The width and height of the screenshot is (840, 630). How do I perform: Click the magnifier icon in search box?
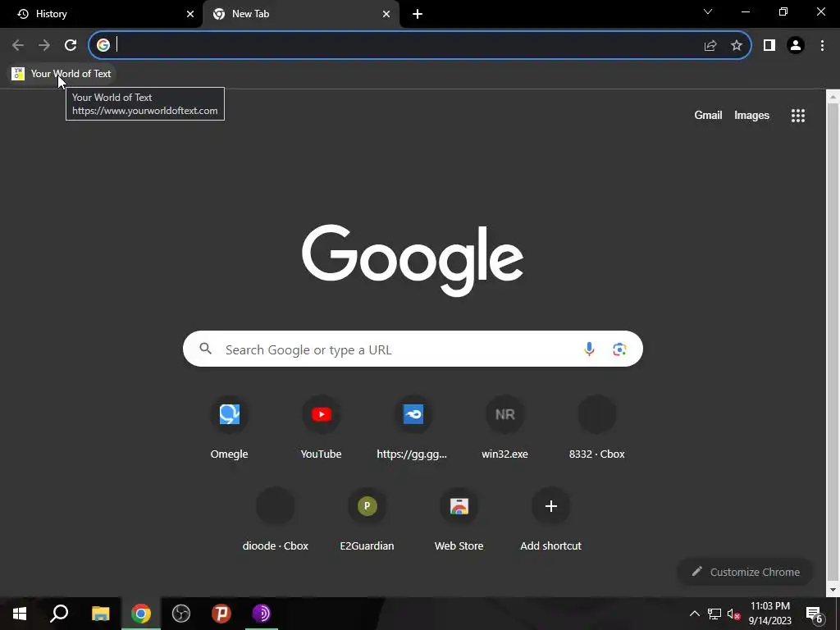pos(206,349)
